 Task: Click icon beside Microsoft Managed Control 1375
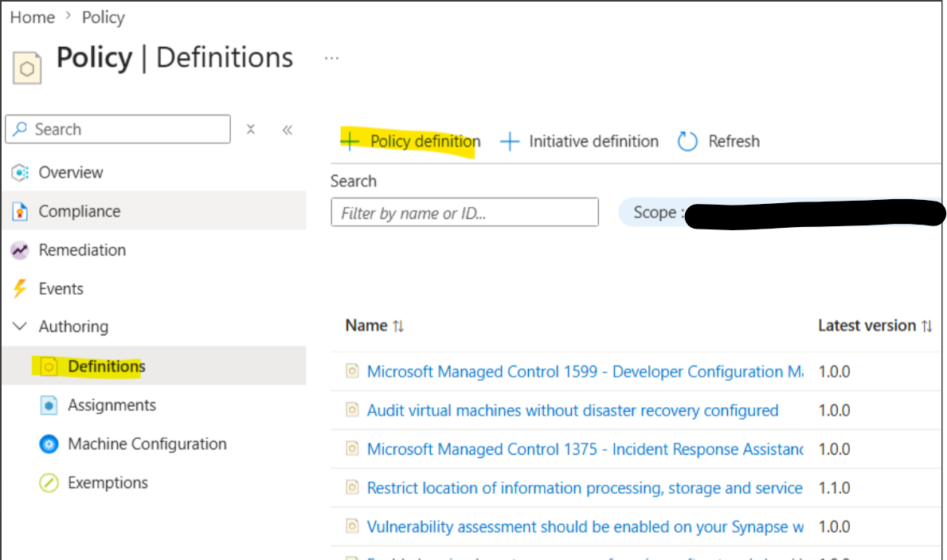[x=352, y=448]
